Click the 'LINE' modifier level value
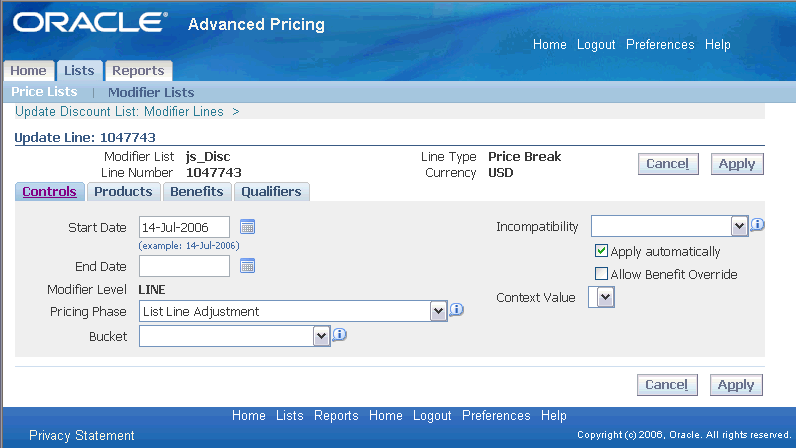The height and width of the screenshot is (448, 796). 152,290
